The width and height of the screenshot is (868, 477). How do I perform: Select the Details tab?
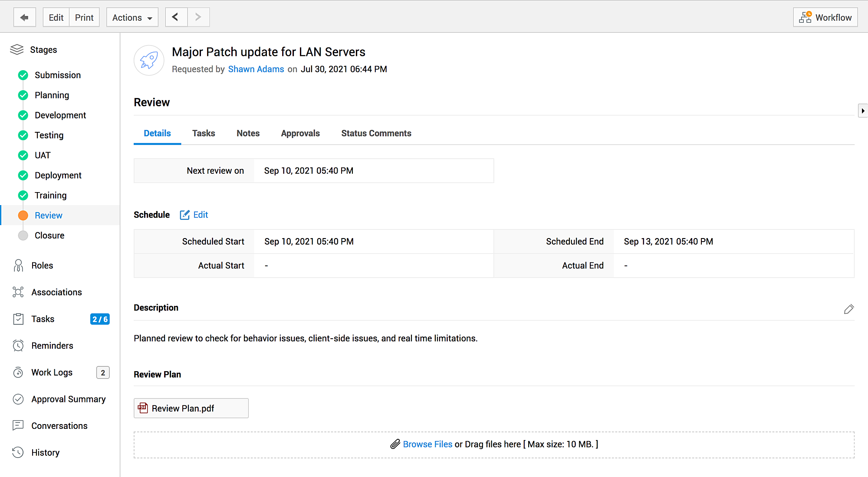[x=157, y=133]
